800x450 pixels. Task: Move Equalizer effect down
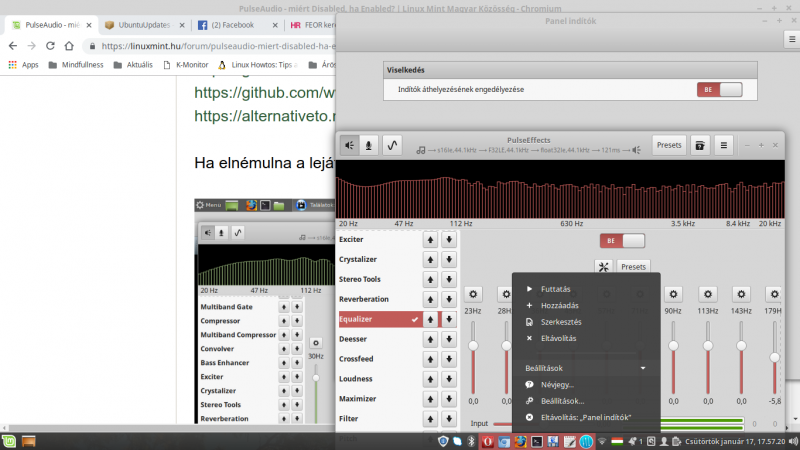coord(449,319)
